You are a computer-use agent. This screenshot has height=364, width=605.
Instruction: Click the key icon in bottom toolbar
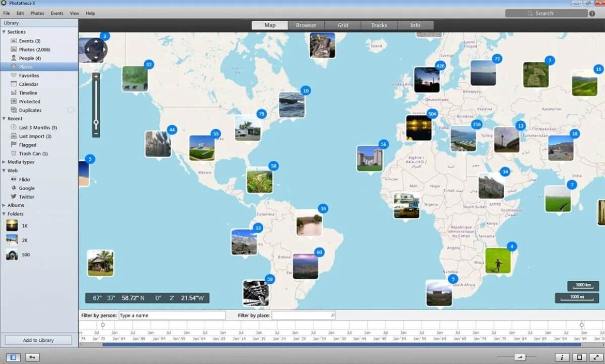tap(32, 357)
